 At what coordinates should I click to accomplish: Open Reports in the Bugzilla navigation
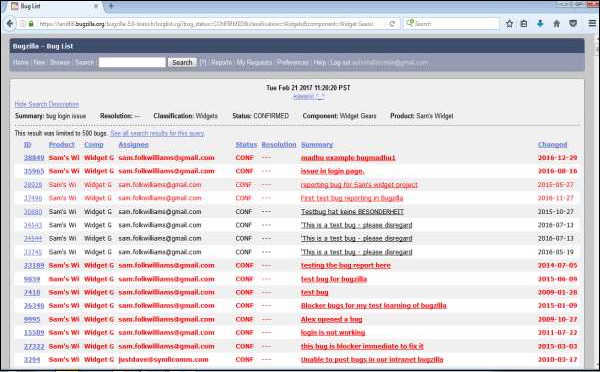click(x=222, y=62)
